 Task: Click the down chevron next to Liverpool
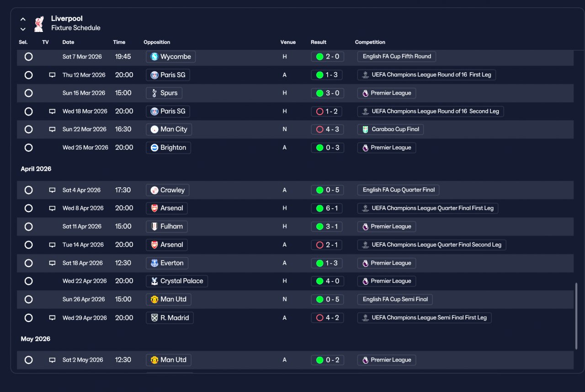click(x=23, y=29)
